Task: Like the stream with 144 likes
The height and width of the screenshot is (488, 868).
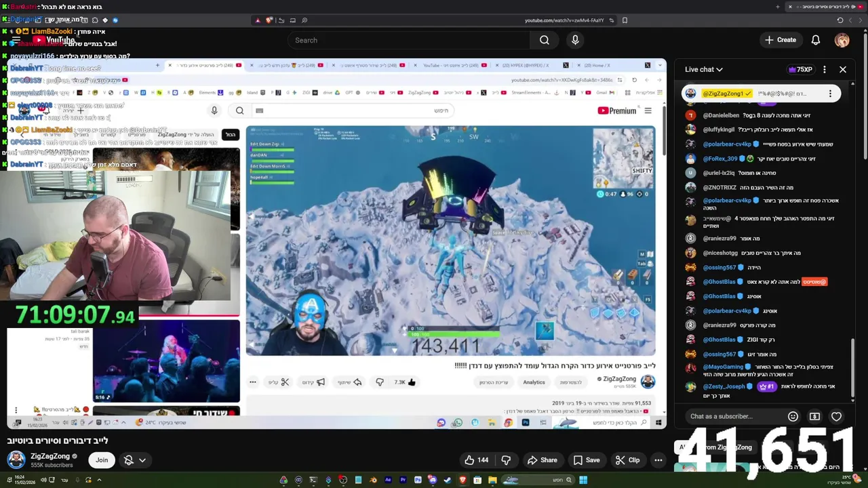Action: 477,460
